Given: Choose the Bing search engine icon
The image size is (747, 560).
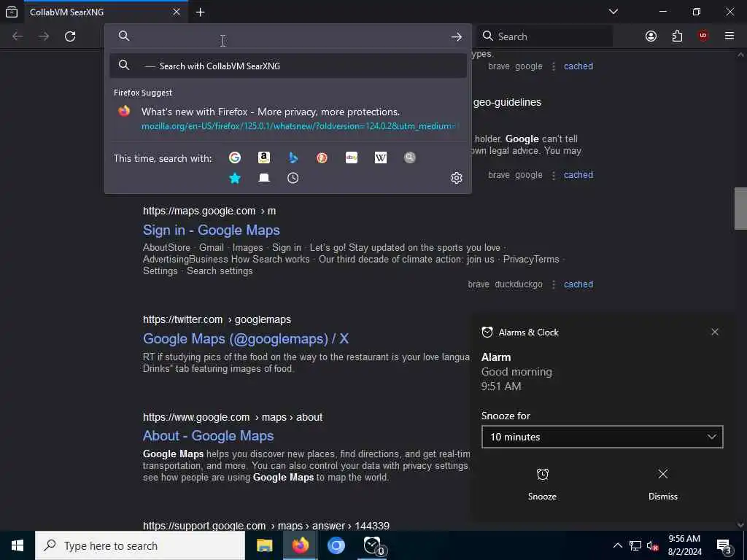Looking at the screenshot, I should (293, 157).
